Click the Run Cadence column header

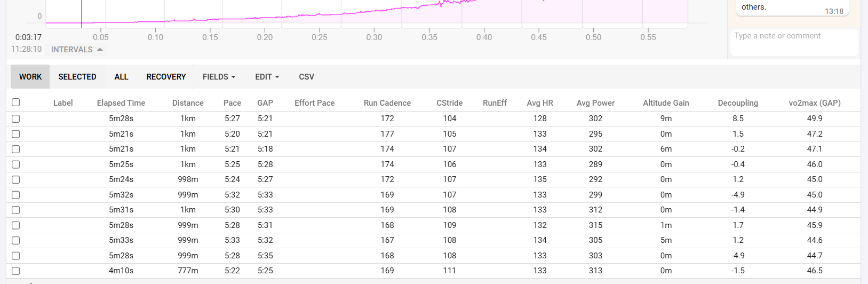387,103
